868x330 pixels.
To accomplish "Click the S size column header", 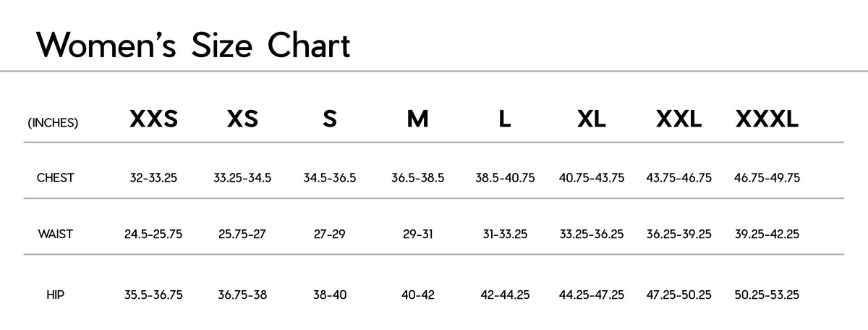I will coord(330,119).
